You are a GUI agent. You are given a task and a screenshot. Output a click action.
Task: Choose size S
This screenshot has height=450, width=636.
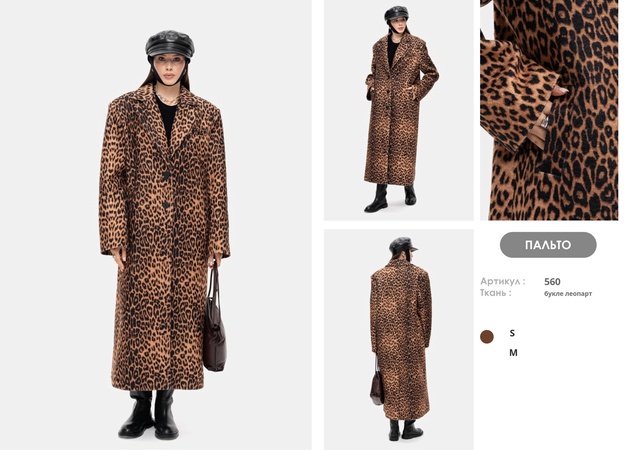click(x=512, y=333)
